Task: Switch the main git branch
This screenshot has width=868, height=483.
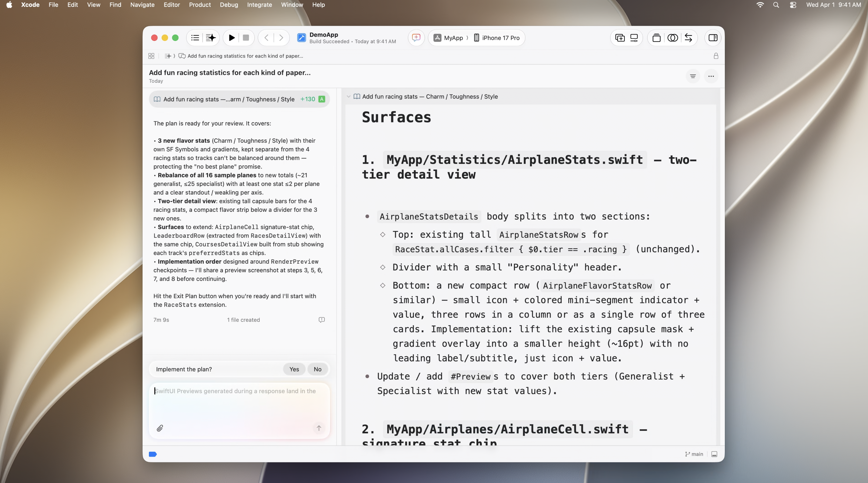Action: [x=694, y=455]
